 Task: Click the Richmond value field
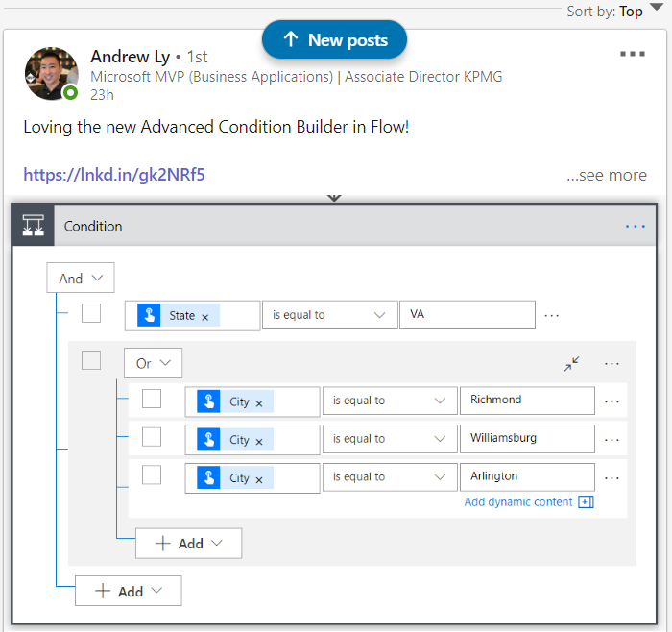tap(527, 401)
